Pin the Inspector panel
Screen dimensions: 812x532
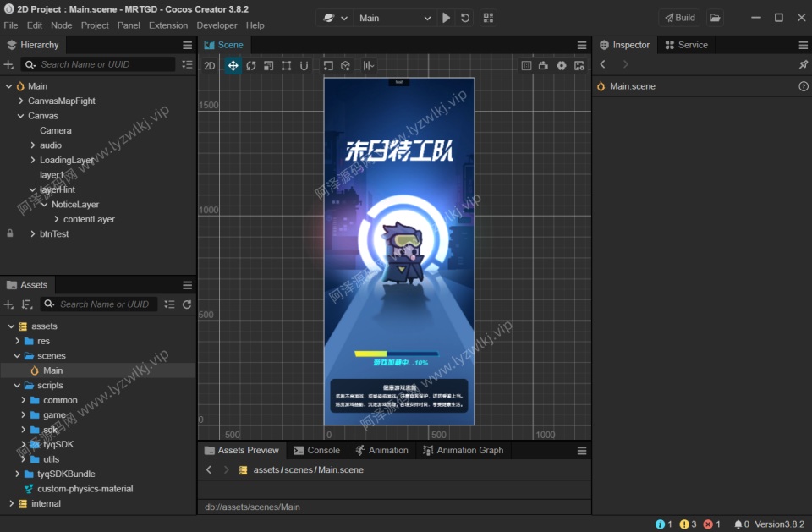coord(803,64)
